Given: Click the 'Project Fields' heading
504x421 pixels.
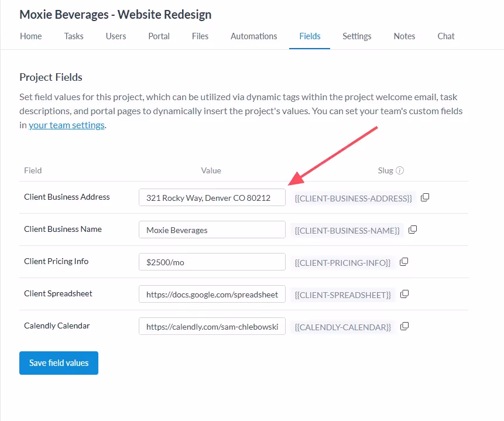Looking at the screenshot, I should coord(51,77).
